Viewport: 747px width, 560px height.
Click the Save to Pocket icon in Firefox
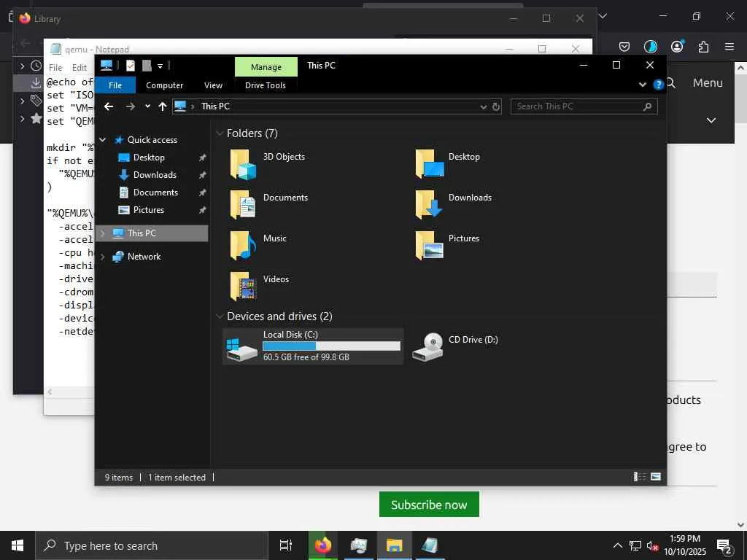point(624,47)
